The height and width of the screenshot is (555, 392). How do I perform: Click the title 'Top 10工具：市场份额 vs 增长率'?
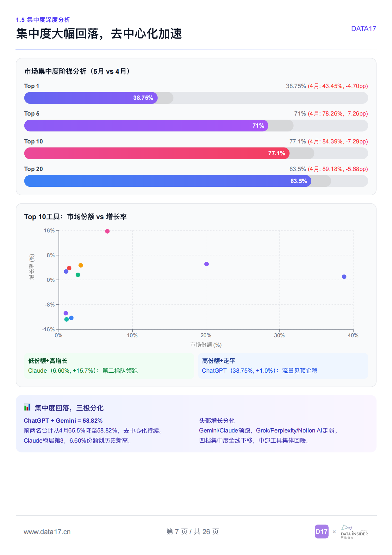click(75, 217)
